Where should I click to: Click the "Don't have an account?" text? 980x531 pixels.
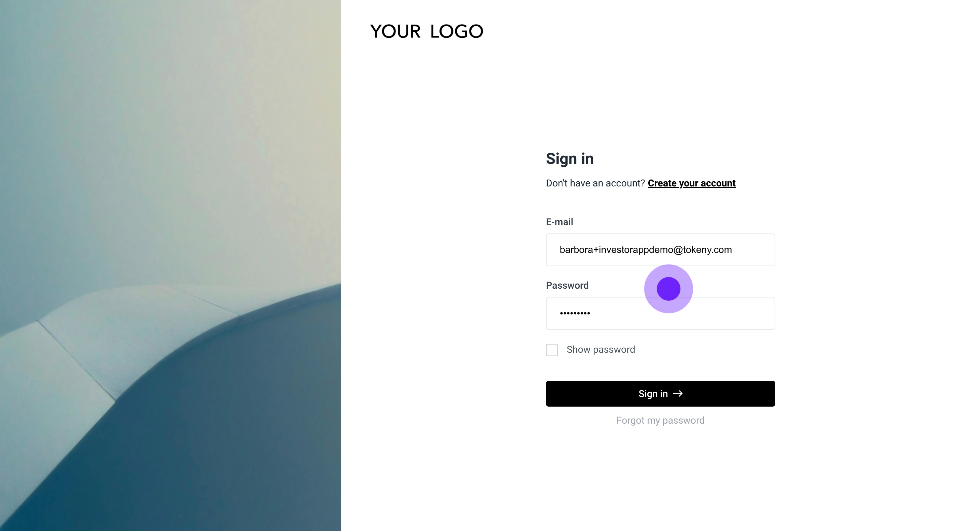[x=595, y=183]
